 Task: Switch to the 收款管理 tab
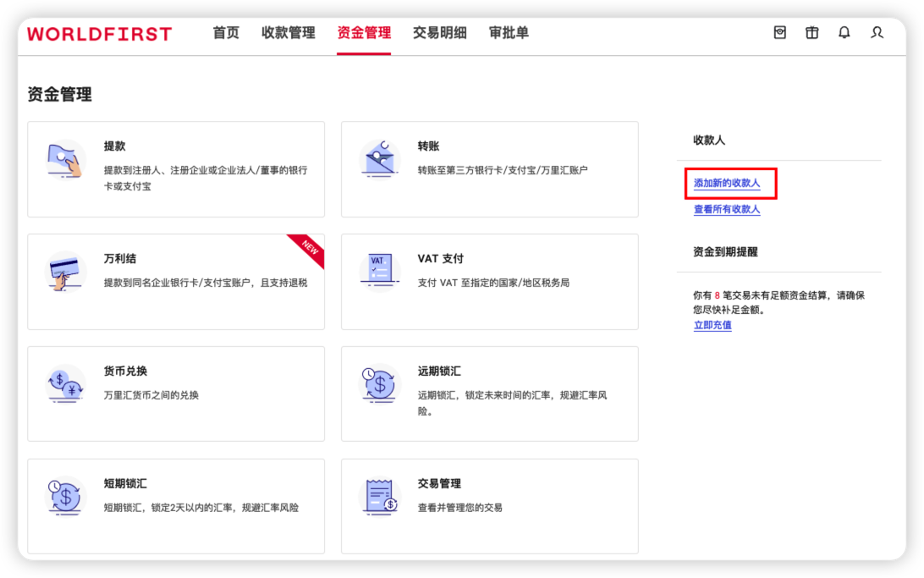pyautogui.click(x=288, y=33)
